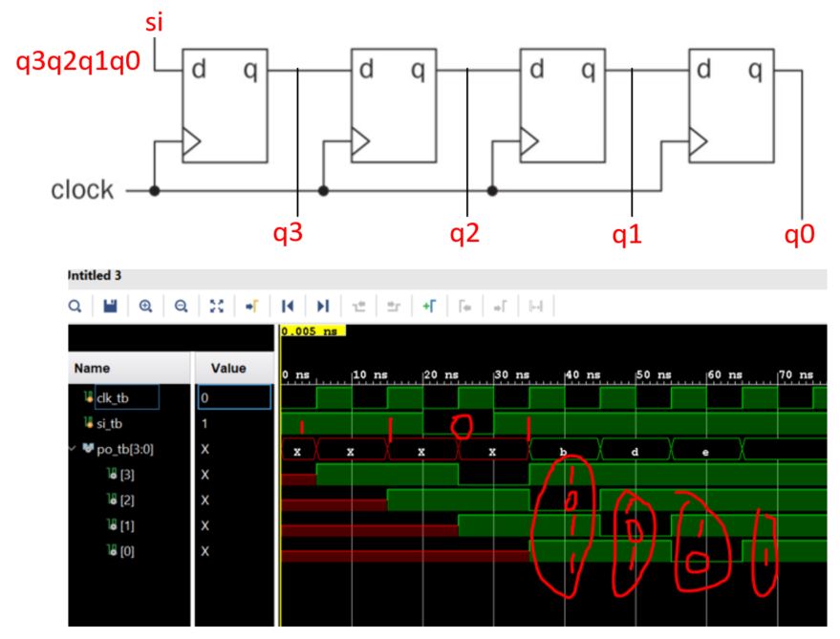Go to cursor position icon
This screenshot has height=639, width=840.
251,307
